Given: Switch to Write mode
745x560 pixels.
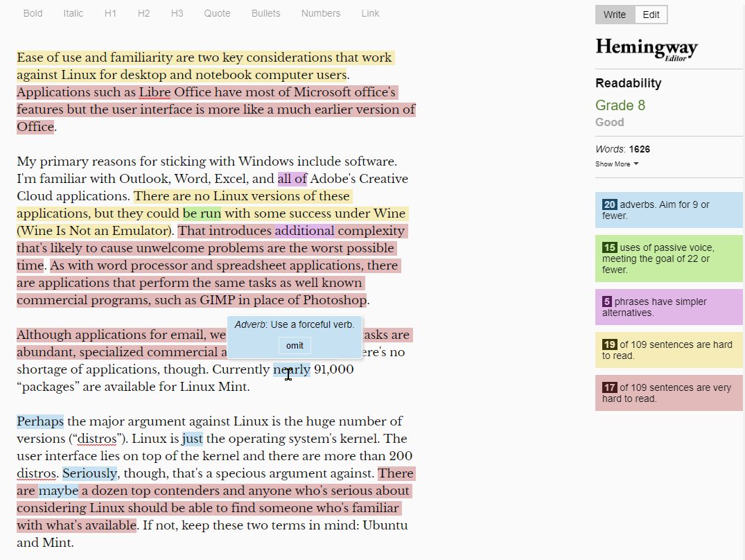Looking at the screenshot, I should 615,15.
